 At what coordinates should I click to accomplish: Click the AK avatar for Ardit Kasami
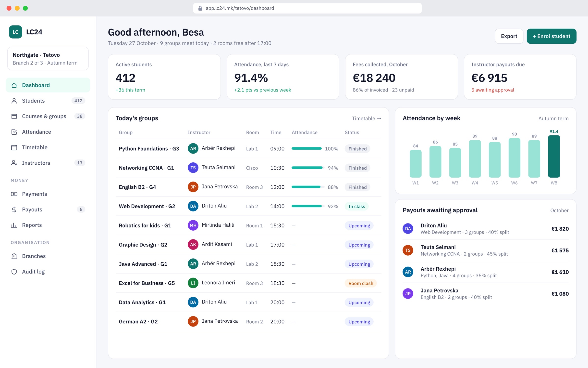[x=193, y=245]
